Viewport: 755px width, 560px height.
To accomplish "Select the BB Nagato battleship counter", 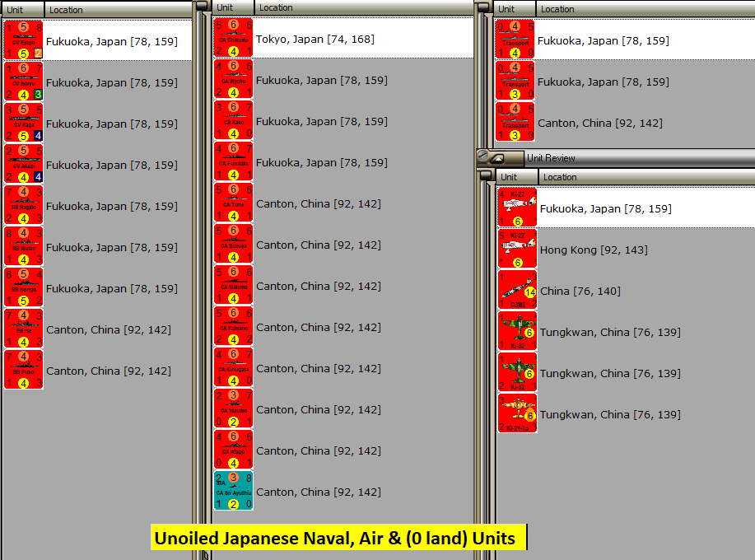I will [24, 205].
